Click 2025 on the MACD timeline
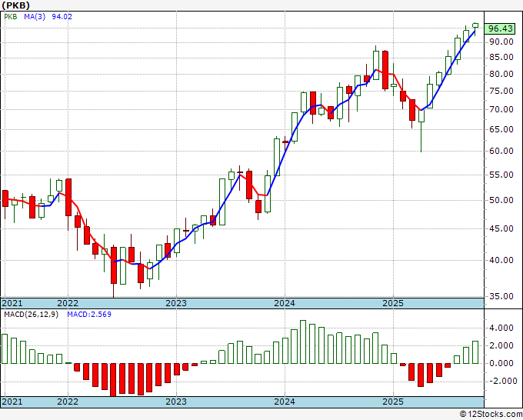Screen dimensions: 523x420 tap(393, 402)
